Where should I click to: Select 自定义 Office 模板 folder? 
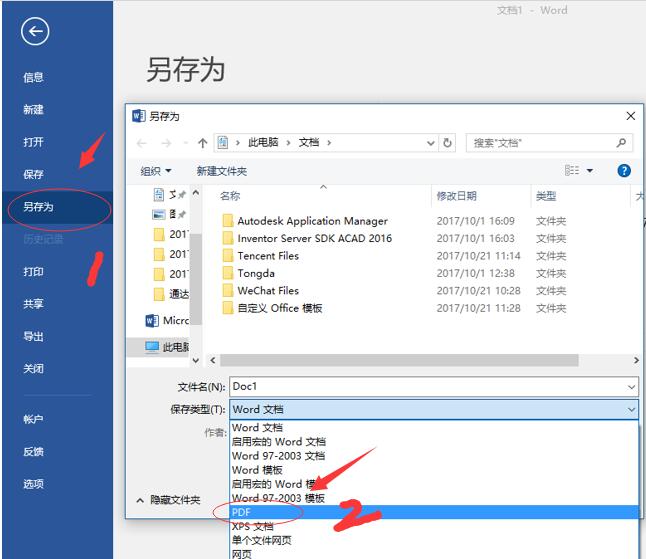[x=272, y=308]
